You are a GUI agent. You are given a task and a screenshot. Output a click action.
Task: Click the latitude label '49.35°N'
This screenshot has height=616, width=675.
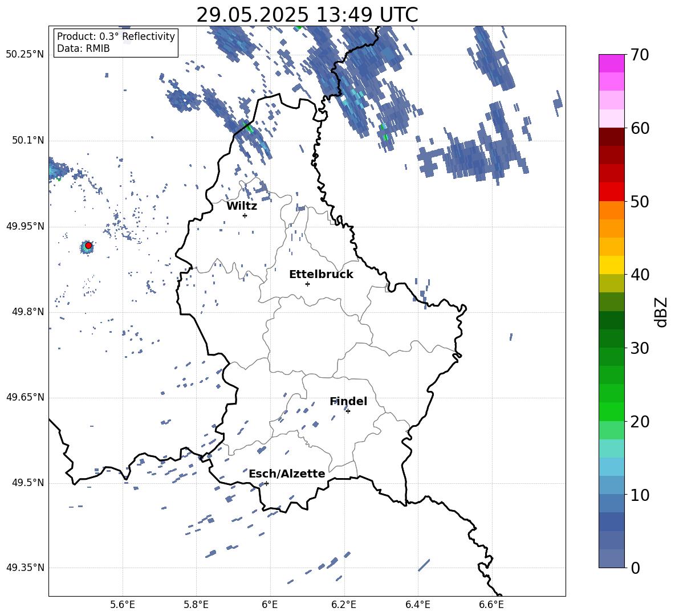click(25, 568)
